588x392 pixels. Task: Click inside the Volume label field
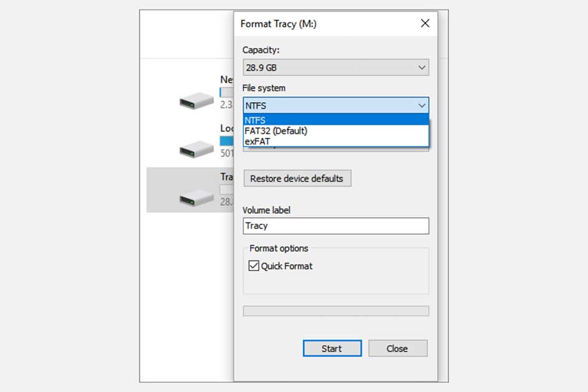pos(335,226)
